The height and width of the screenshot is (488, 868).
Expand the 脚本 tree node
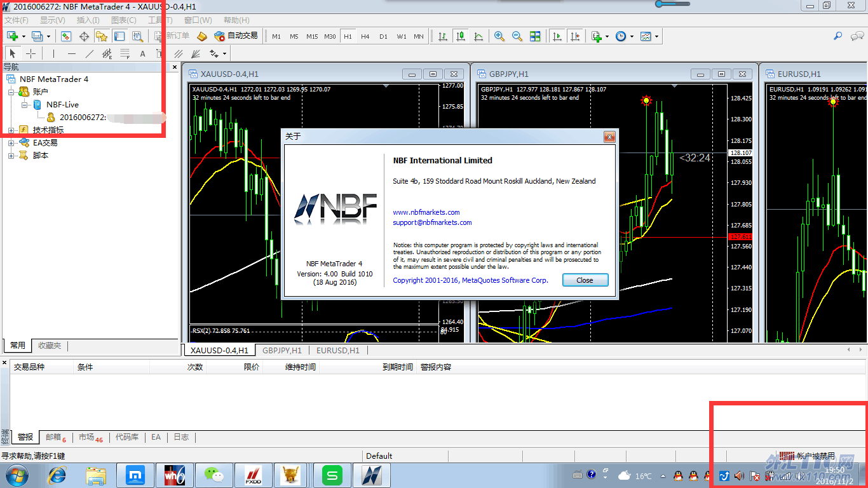pyautogui.click(x=11, y=156)
